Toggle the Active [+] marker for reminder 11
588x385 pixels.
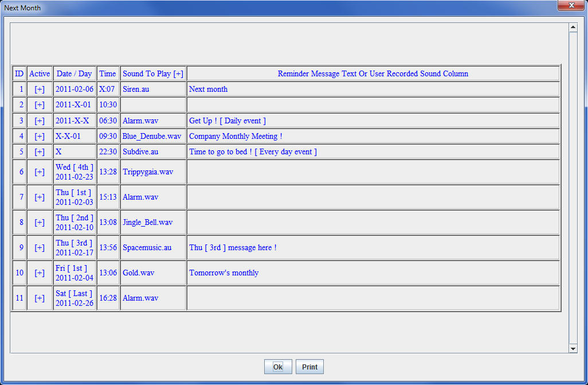[x=40, y=298]
